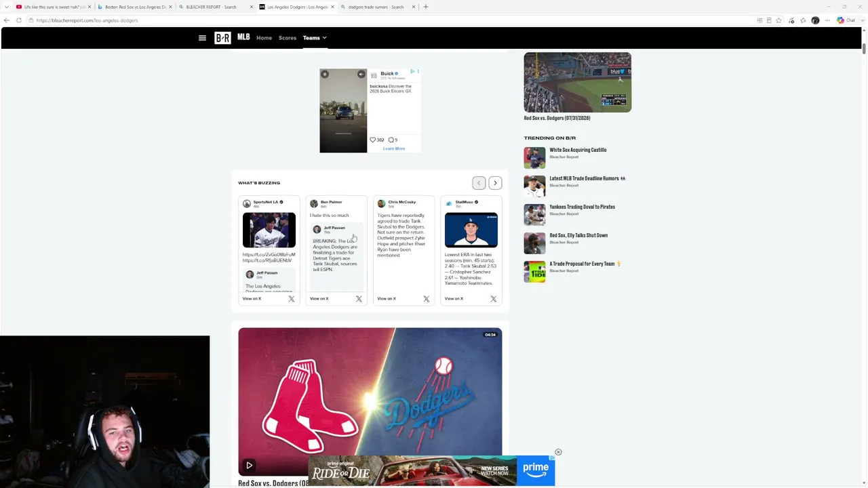868x488 pixels.
Task: Open the hamburger menu on Bleacher Report
Action: click(x=202, y=38)
